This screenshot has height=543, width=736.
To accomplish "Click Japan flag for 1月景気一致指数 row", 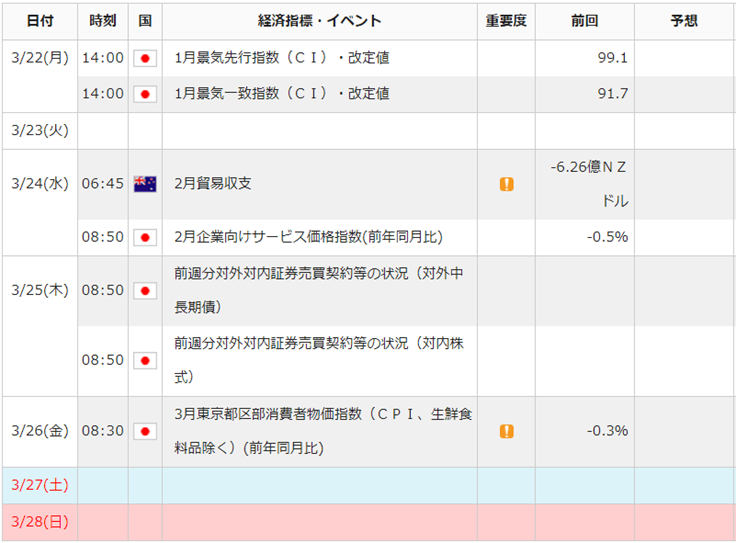I will click(x=145, y=94).
